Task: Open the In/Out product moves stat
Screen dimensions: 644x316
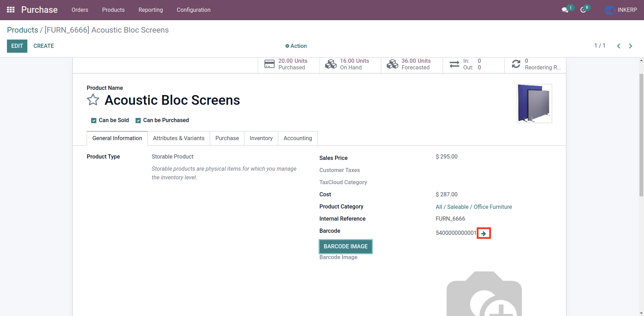Action: 473,65
